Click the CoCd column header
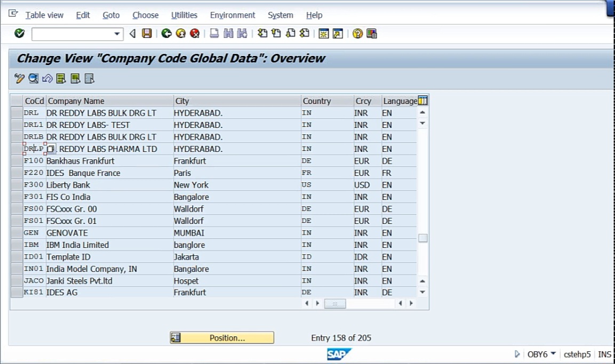The image size is (615, 364). (x=35, y=101)
